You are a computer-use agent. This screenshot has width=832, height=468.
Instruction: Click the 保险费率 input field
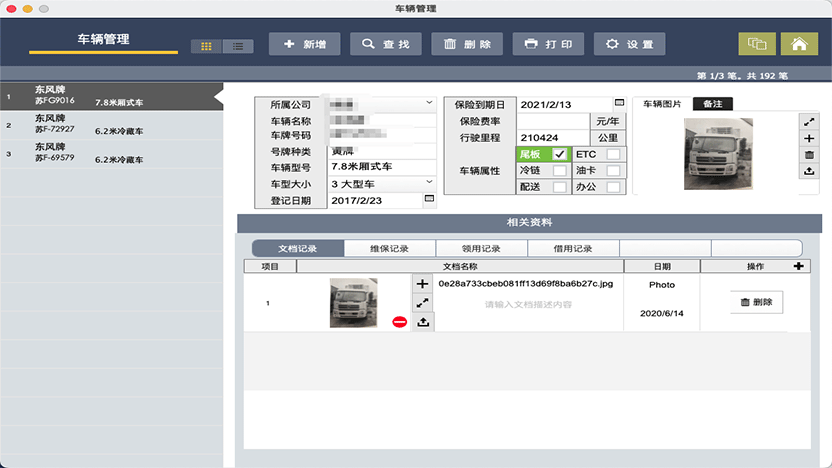click(x=553, y=121)
